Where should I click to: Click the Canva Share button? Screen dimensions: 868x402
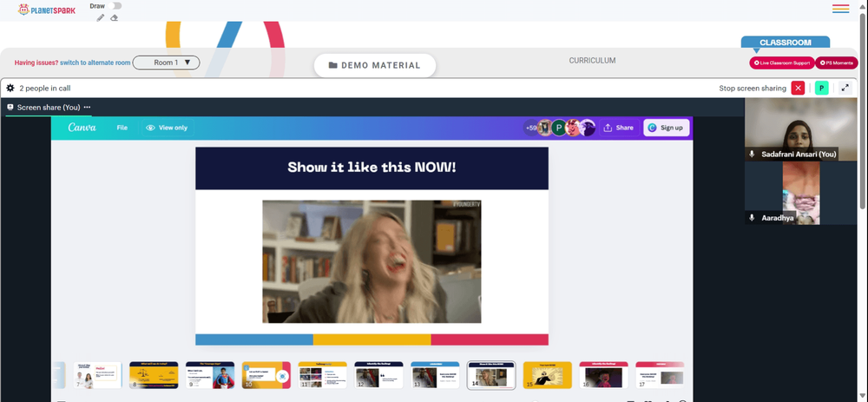click(x=619, y=128)
